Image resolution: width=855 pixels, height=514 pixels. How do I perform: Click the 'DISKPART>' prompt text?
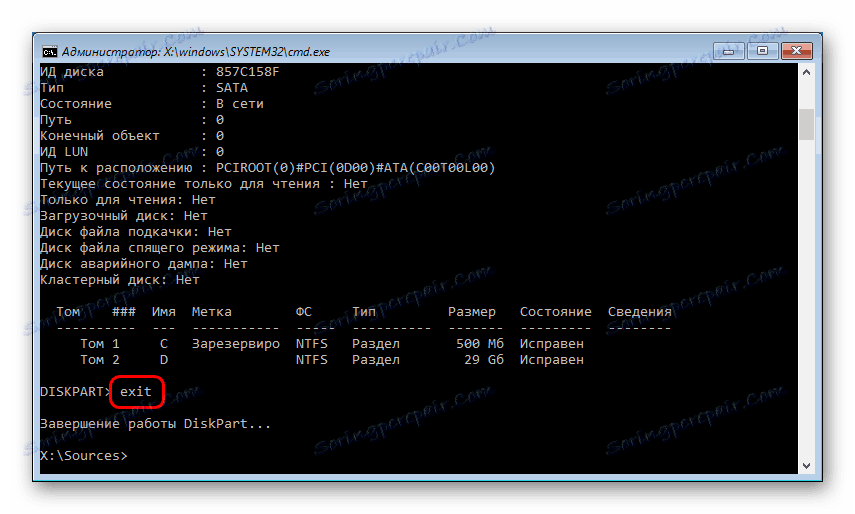[x=76, y=392]
